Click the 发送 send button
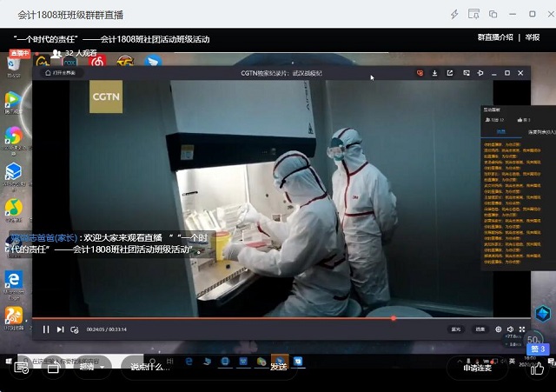 (279, 367)
